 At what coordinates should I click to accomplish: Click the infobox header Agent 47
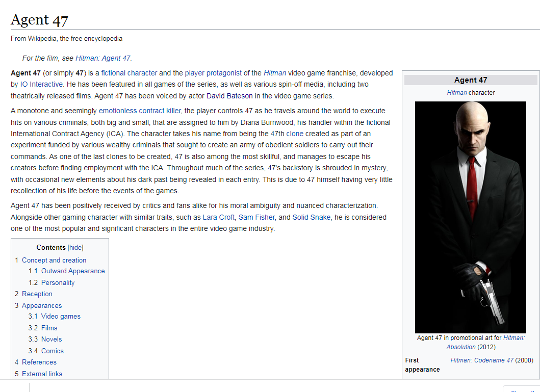tap(471, 80)
